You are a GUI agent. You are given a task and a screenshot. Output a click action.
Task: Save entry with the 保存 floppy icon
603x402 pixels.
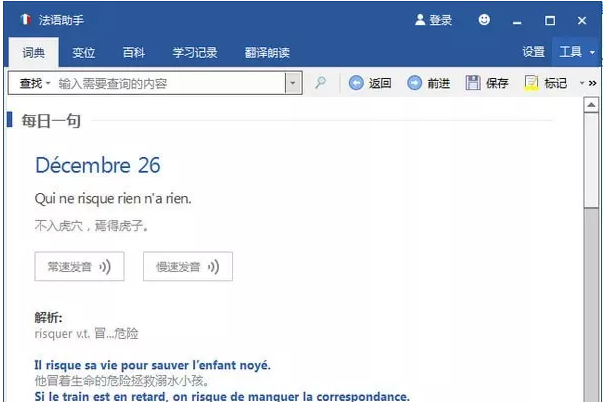tap(487, 84)
